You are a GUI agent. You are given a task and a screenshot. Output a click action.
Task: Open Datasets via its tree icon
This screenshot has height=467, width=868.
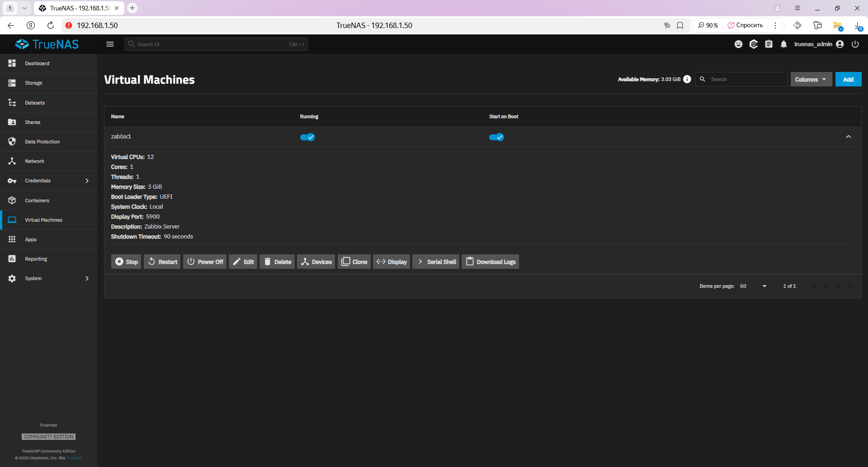pyautogui.click(x=12, y=103)
